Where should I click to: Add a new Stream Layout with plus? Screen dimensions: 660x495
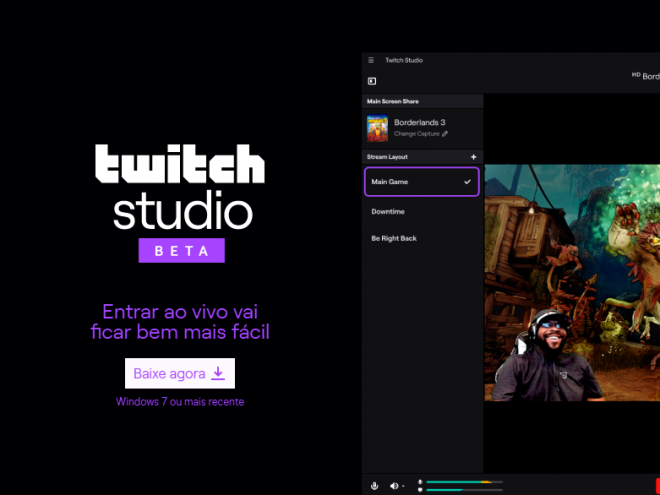pyautogui.click(x=474, y=157)
